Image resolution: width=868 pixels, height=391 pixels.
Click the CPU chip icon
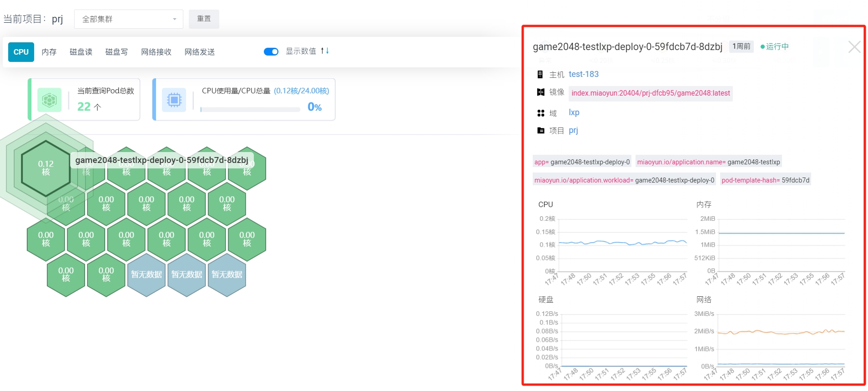[174, 100]
